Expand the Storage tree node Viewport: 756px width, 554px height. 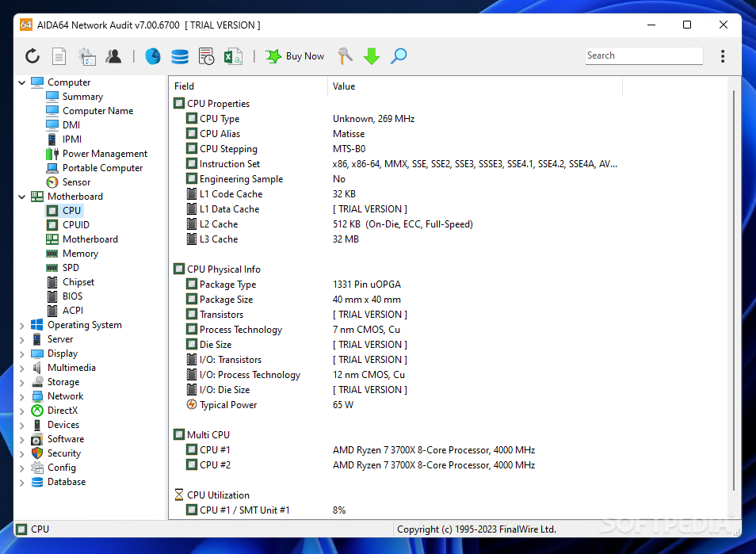[x=21, y=382]
